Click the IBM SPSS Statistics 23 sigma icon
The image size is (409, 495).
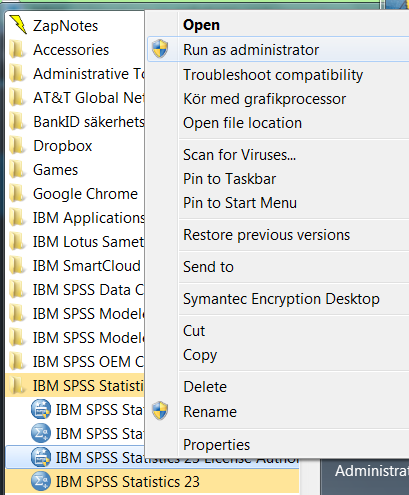(x=41, y=482)
